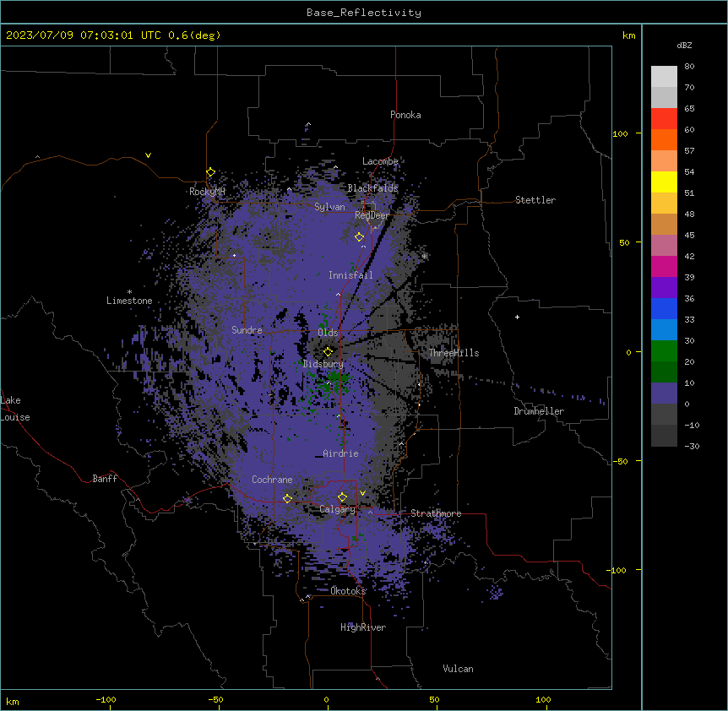Click the white plus marker north of Drumheller

click(x=517, y=317)
